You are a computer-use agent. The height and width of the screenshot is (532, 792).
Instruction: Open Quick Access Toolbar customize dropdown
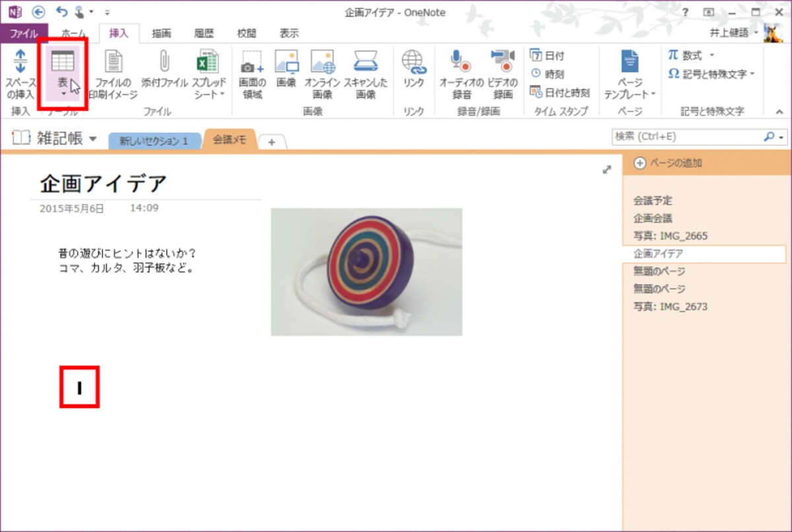coord(108,12)
